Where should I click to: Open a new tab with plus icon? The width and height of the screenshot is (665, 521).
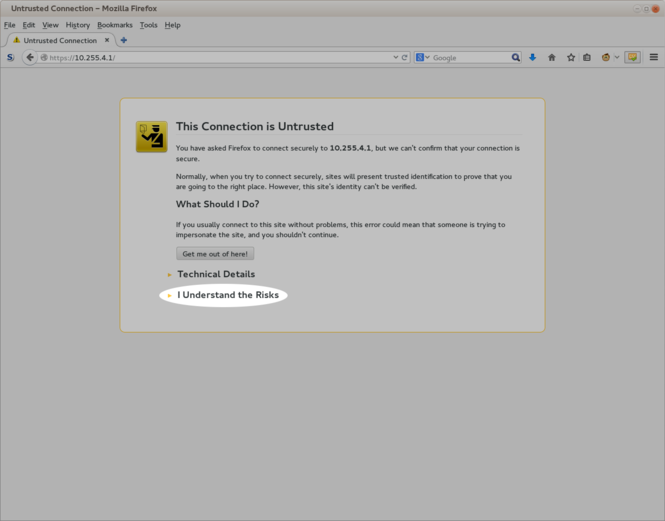coord(123,41)
